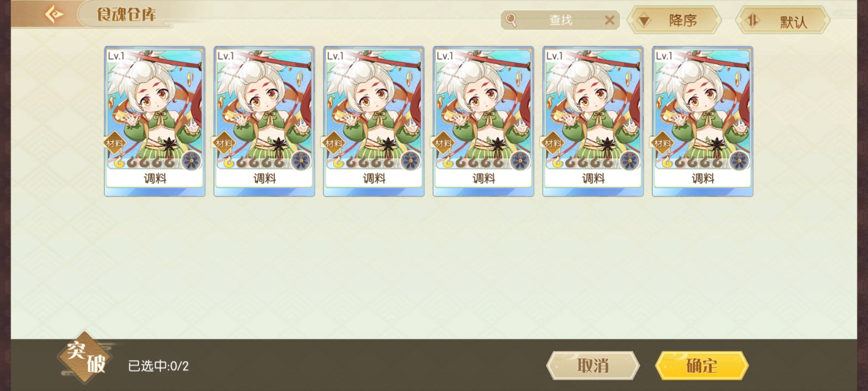Toggle the 降序 sort order
This screenshot has height=391, width=868.
[675, 20]
